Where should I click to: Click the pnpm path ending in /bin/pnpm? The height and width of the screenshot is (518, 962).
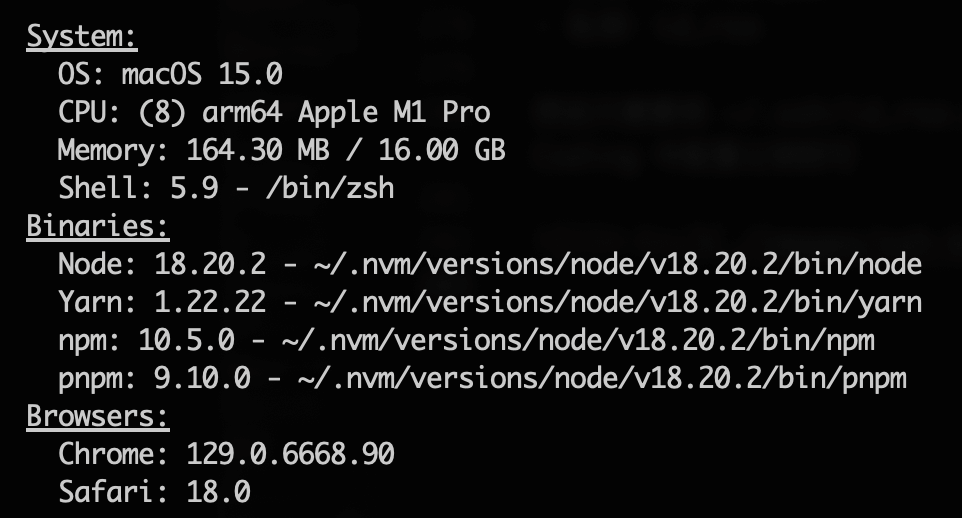click(x=602, y=379)
